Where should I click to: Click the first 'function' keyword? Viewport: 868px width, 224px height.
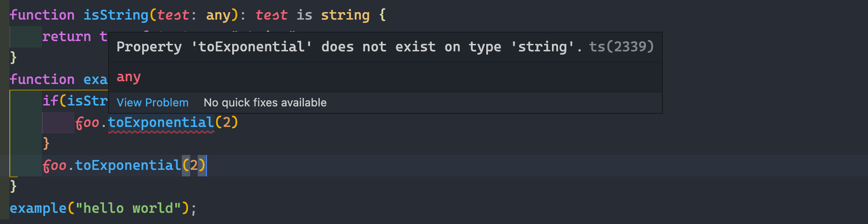point(42,15)
